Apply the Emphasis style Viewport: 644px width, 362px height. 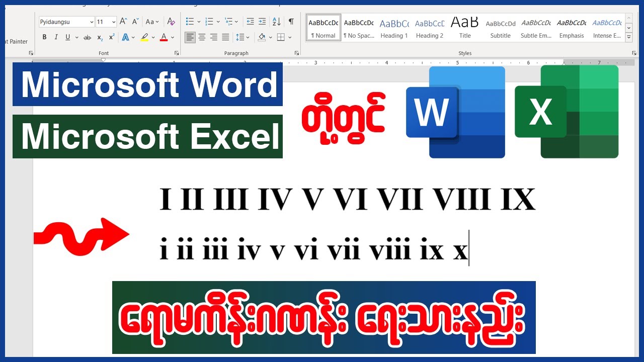pos(572,28)
